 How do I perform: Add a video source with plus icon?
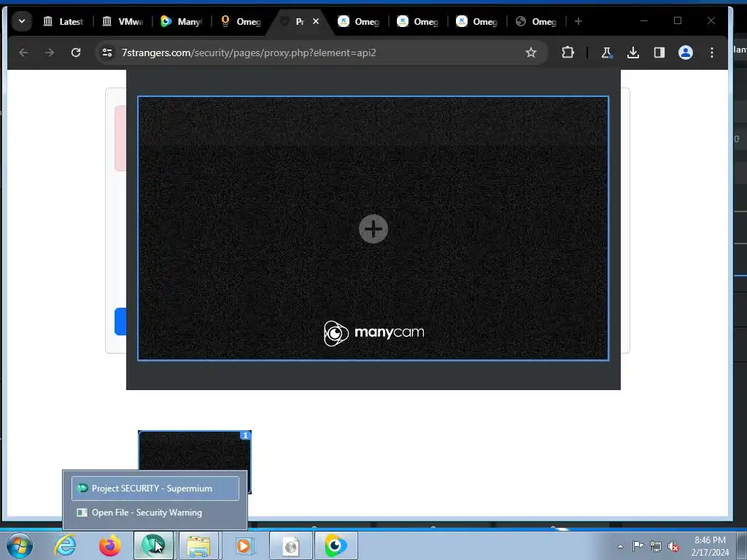[373, 229]
